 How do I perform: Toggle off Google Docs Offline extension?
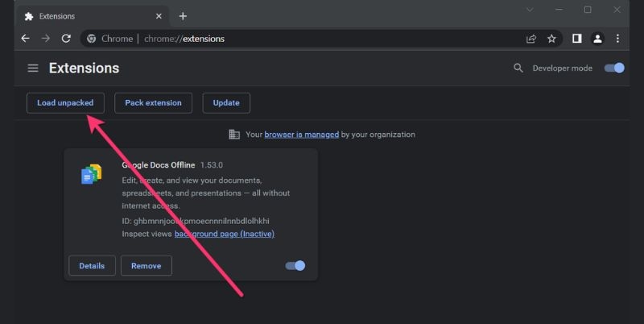pos(295,266)
